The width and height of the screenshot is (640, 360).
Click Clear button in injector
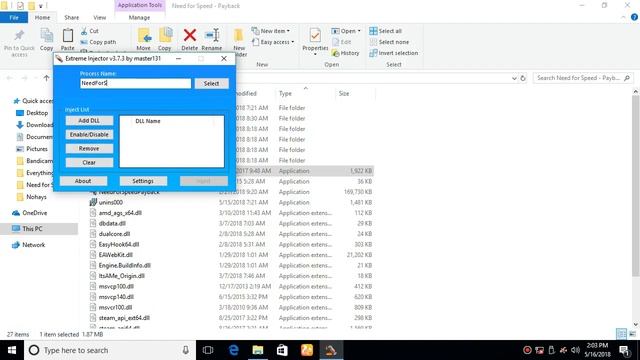pos(89,162)
